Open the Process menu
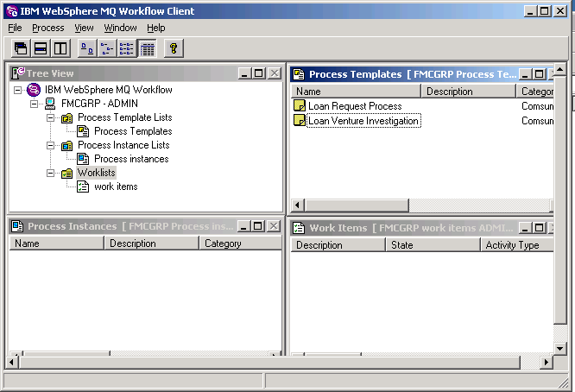This screenshot has height=392, width=575. [x=47, y=28]
